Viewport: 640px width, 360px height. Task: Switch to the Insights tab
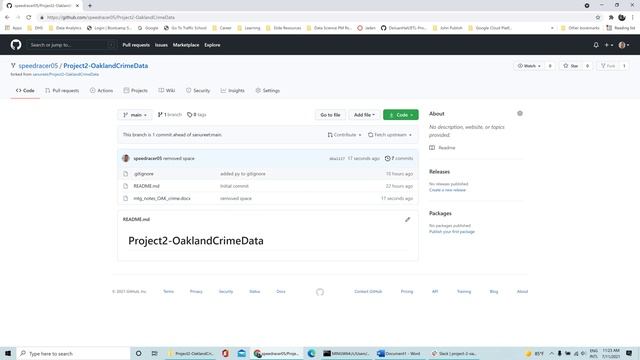pyautogui.click(x=233, y=91)
